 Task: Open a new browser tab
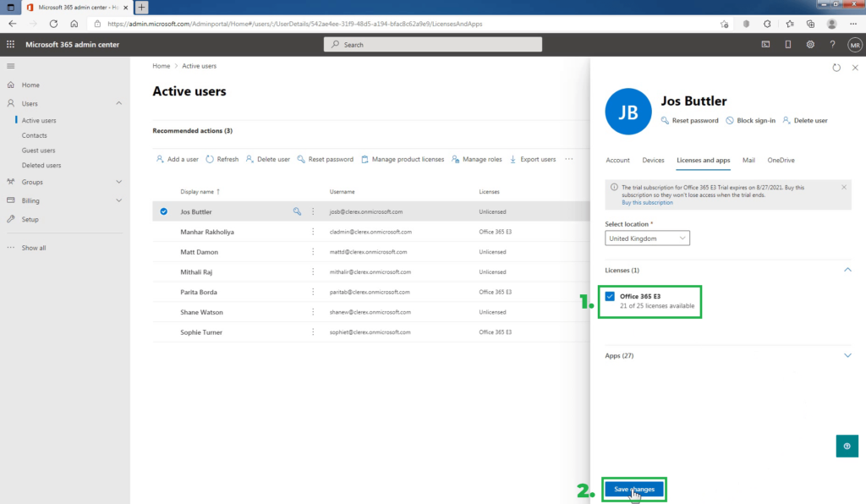click(141, 7)
